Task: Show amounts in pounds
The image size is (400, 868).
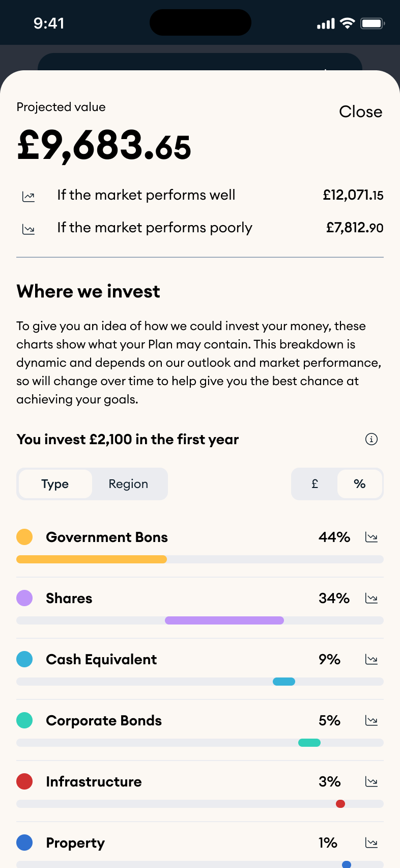Action: pyautogui.click(x=315, y=484)
